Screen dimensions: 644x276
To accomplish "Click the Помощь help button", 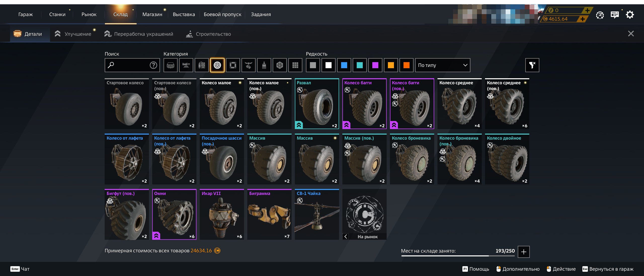I will (x=476, y=269).
